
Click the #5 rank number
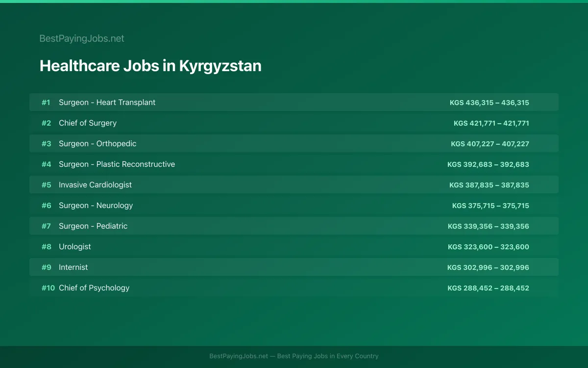[46, 185]
